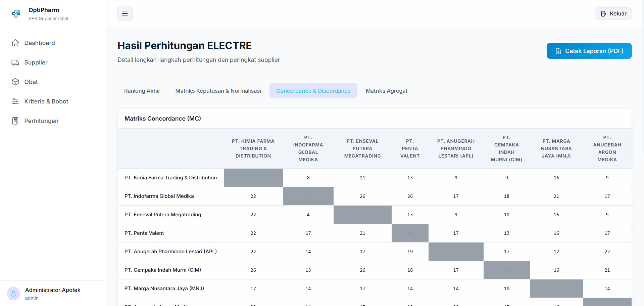Open Matriks Keputusan & Normalisasi tab
Image resolution: width=644 pixels, height=306 pixels.
pos(218,91)
